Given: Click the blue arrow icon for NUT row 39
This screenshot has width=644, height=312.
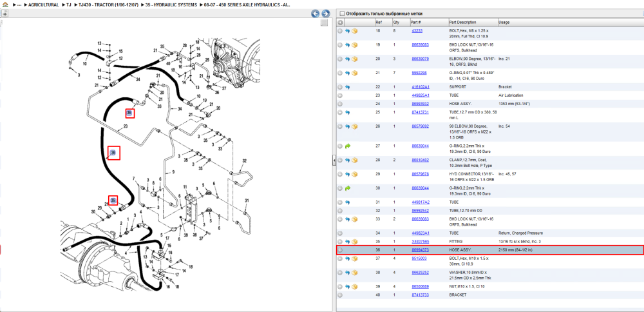Looking at the screenshot, I should pyautogui.click(x=347, y=286).
